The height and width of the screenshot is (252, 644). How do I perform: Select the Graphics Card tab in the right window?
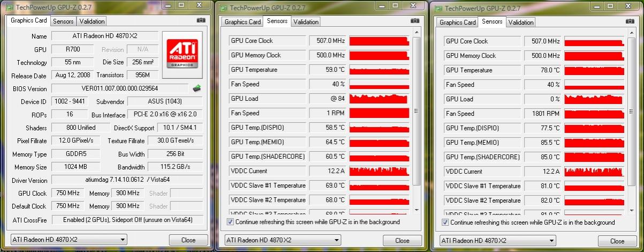[458, 23]
